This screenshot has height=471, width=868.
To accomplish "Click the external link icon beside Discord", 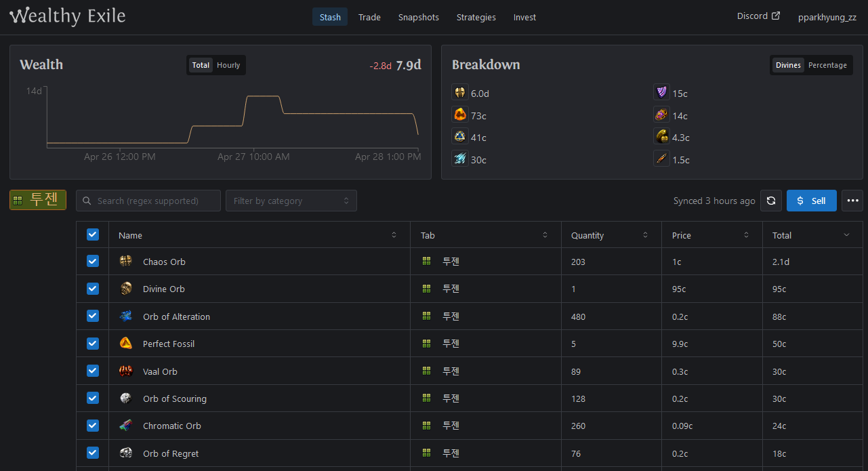I will click(x=775, y=16).
